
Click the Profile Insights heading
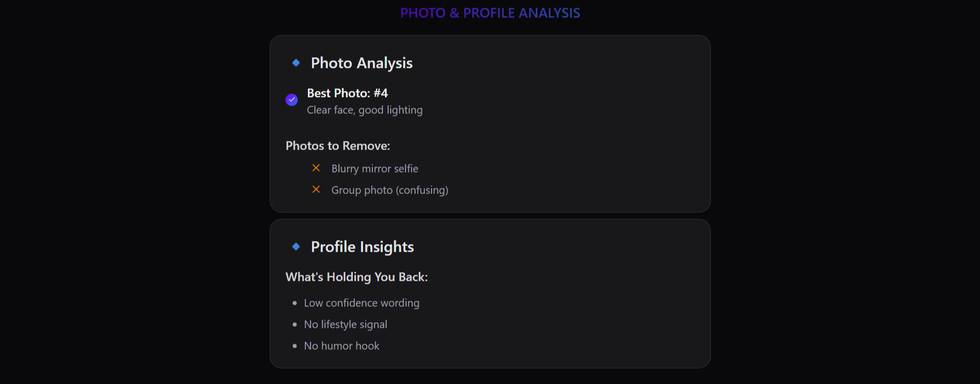tap(362, 247)
